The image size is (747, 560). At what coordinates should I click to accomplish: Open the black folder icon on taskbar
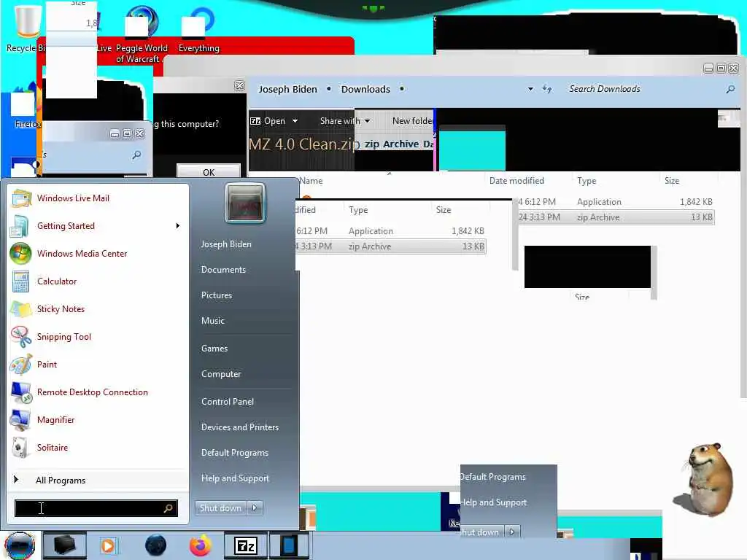(x=64, y=545)
